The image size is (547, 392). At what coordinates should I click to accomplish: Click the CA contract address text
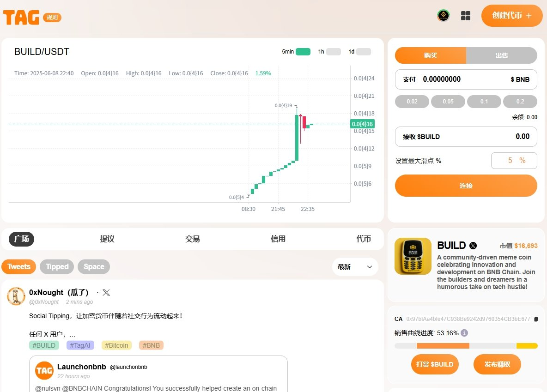tap(468, 319)
